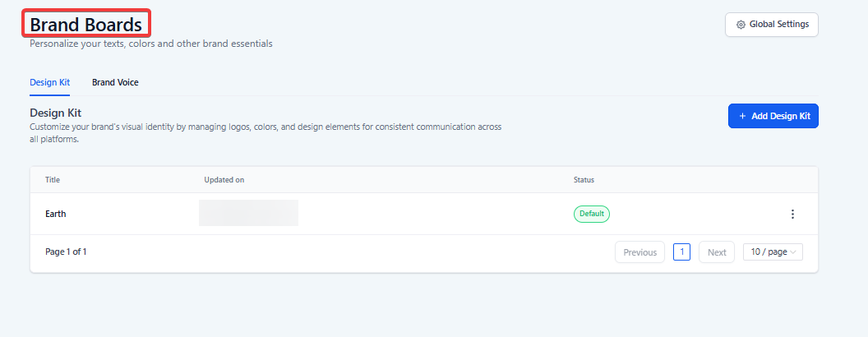
Task: Expand the 10 / page dropdown
Action: (x=772, y=252)
